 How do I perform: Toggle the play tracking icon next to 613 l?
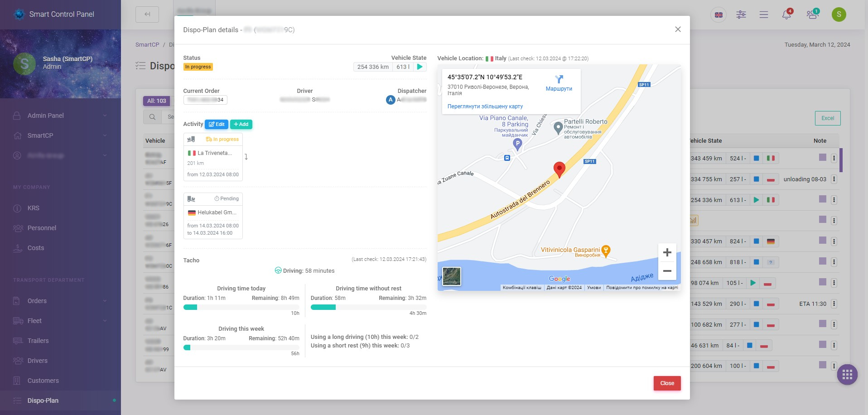(420, 67)
